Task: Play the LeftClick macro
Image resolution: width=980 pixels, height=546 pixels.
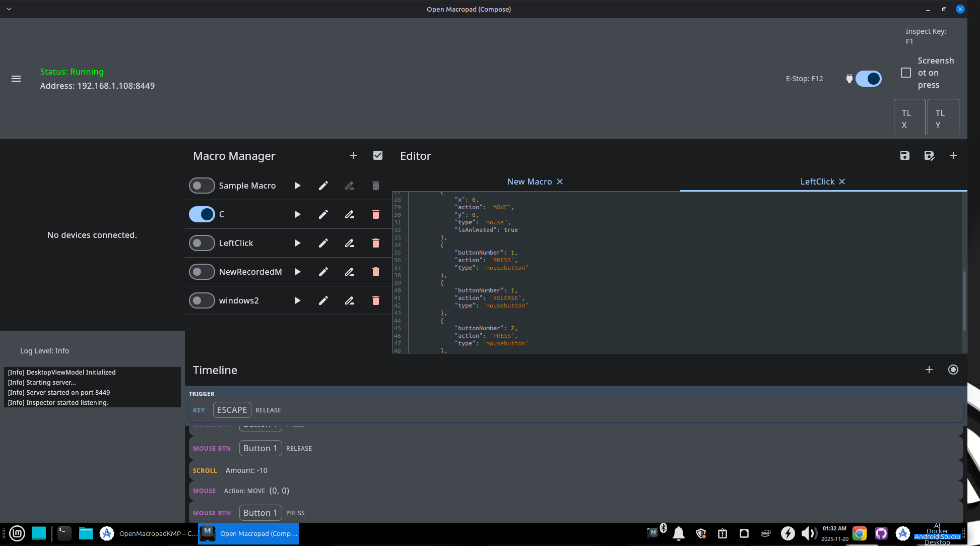Action: [297, 243]
